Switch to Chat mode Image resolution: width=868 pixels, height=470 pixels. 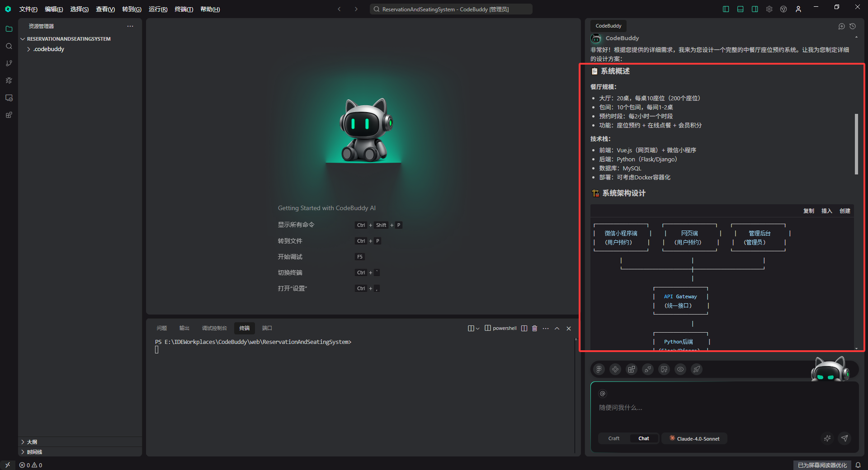click(x=643, y=438)
